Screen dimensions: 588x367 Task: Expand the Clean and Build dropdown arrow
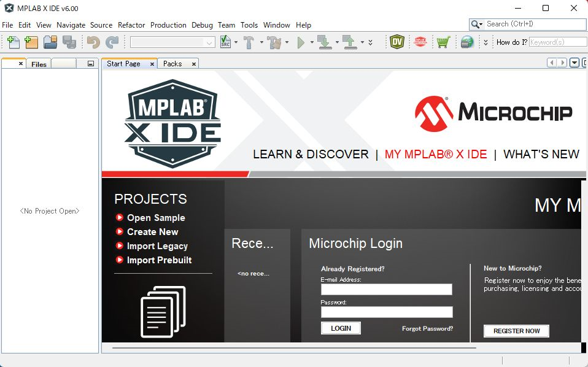click(287, 42)
